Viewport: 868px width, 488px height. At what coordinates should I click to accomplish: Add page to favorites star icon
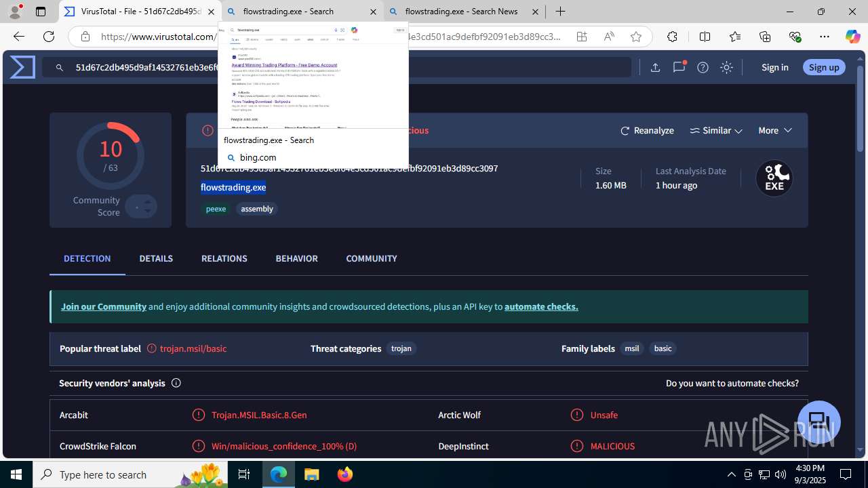(x=636, y=37)
